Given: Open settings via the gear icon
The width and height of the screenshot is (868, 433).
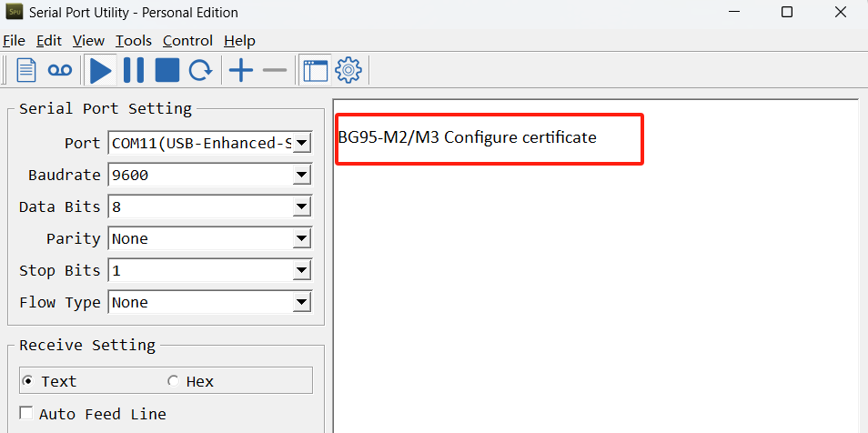Looking at the screenshot, I should (348, 70).
